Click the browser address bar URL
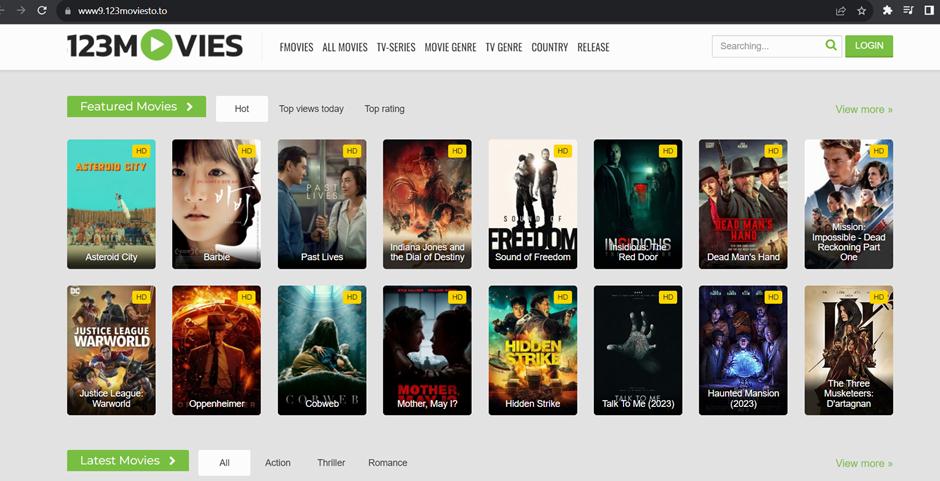This screenshot has height=481, width=940. point(122,11)
